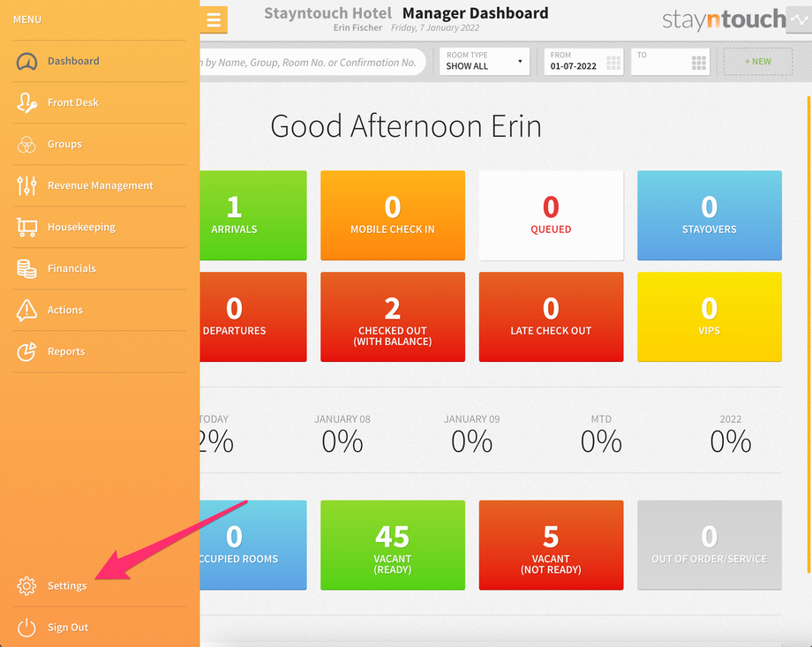Choose Financials from the side menu

72,268
